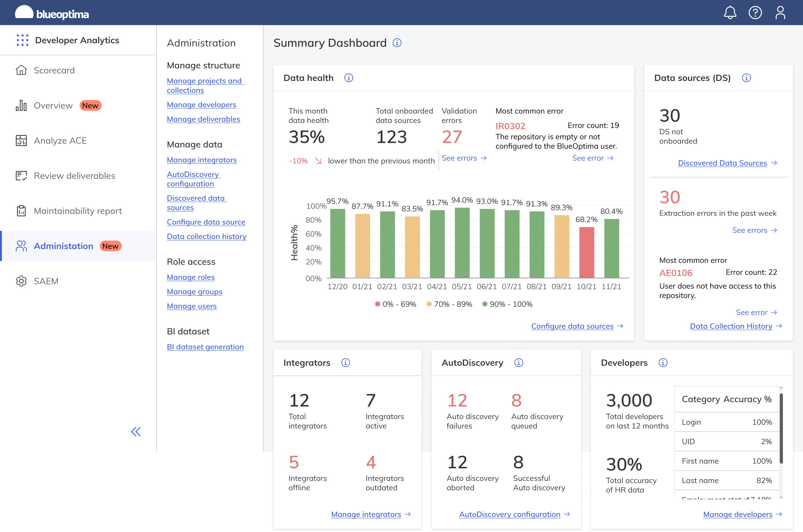This screenshot has width=803, height=532.
Task: Open BI dataset generation link
Action: [205, 347]
